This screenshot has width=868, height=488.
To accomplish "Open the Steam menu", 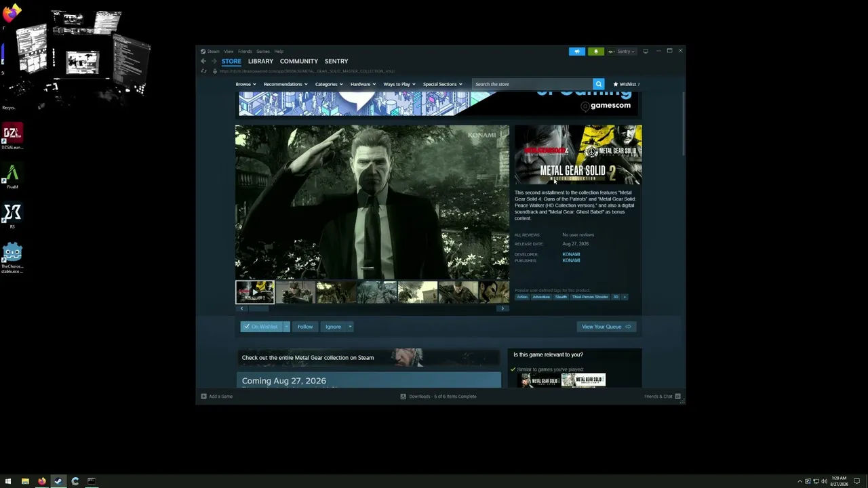I will point(214,52).
